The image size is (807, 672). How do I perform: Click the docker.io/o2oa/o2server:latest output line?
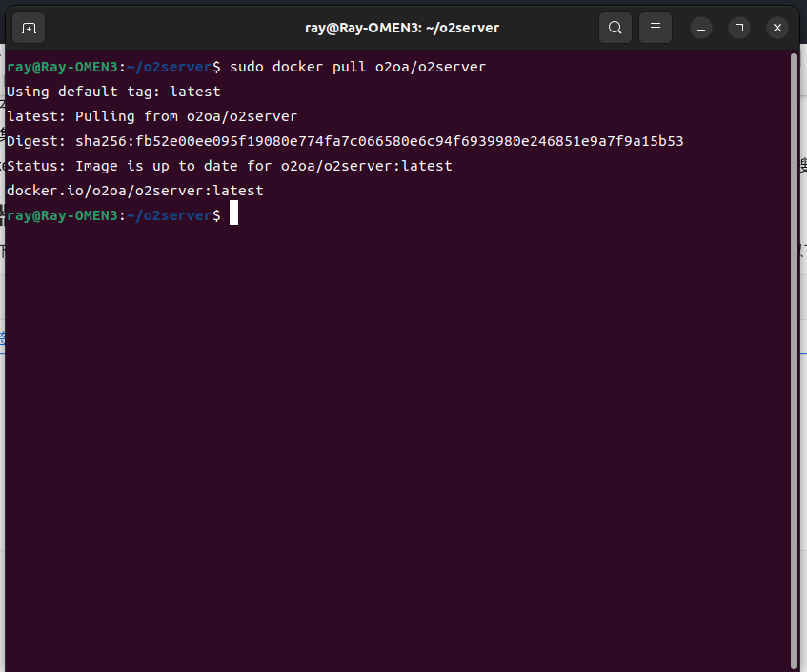pos(134,191)
